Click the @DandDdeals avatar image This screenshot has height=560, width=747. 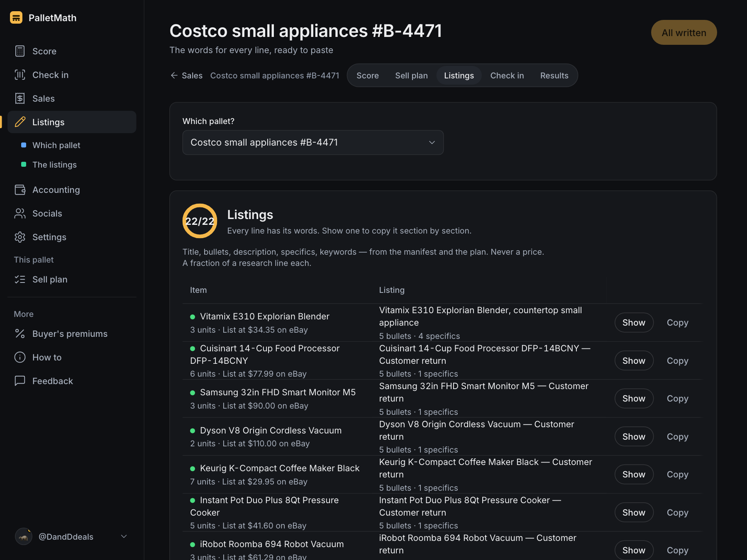point(24,536)
